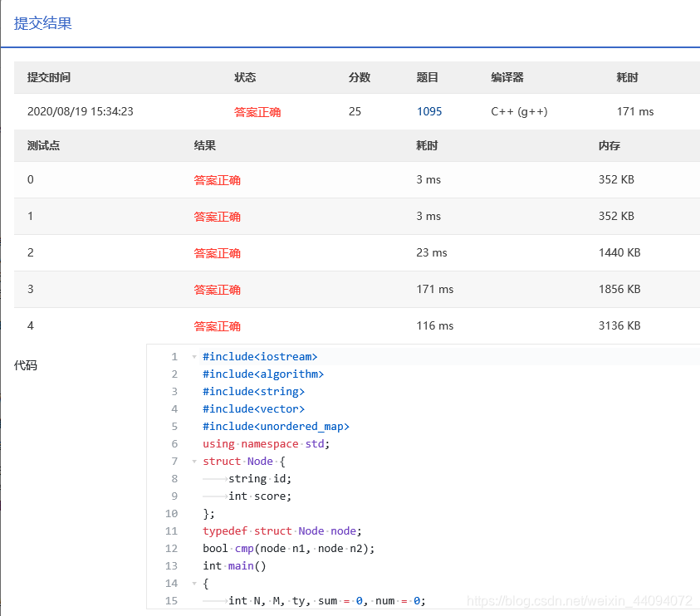Click test point 2 result 答案正确
The image size is (700, 616).
(218, 253)
